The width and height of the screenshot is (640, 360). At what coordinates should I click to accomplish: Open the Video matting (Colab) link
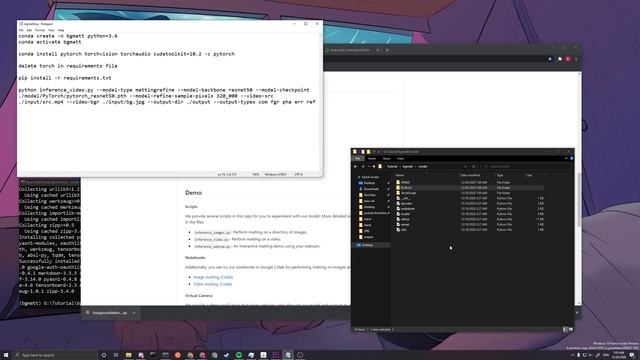coord(213,284)
